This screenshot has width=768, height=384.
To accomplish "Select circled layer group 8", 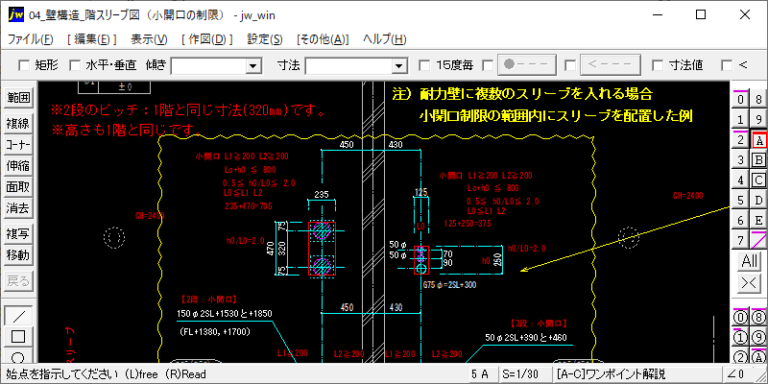I will [758, 317].
